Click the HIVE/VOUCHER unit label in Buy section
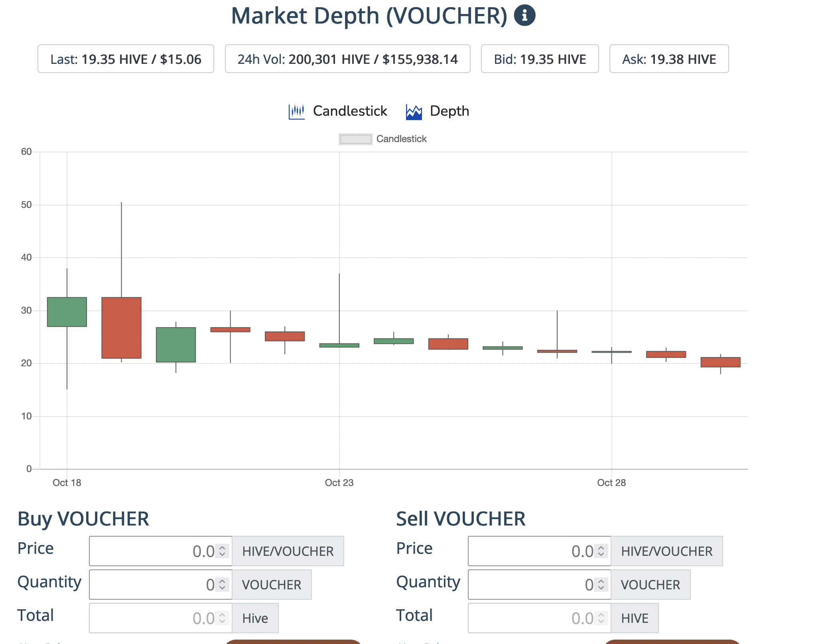The height and width of the screenshot is (644, 832). click(x=288, y=551)
